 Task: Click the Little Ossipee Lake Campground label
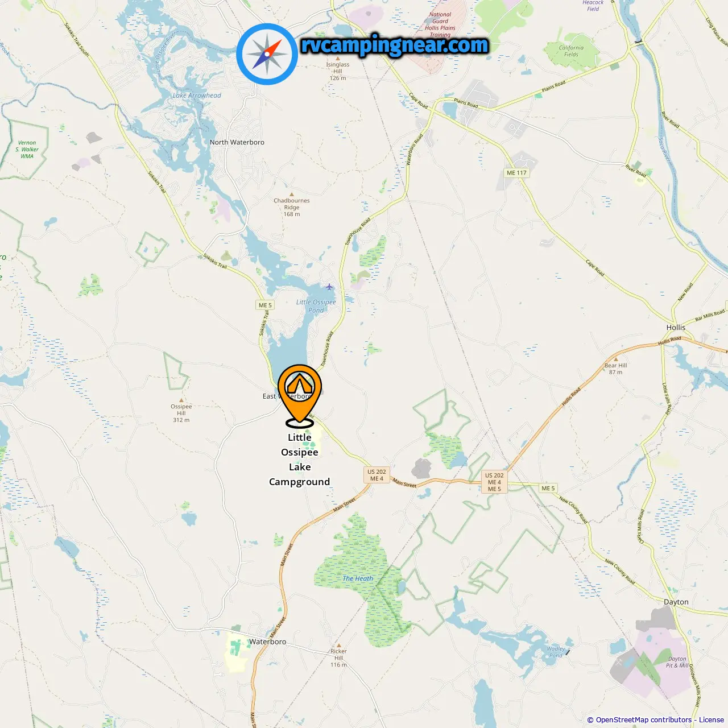tap(300, 460)
